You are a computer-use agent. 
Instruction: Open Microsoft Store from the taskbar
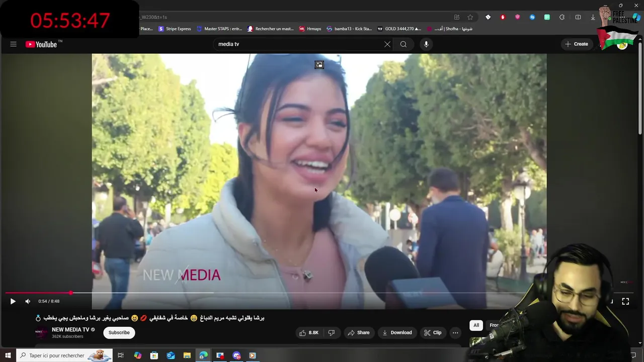pos(154,355)
